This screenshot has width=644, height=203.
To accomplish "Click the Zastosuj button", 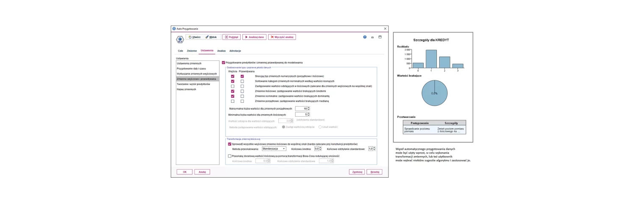I will coord(357,172).
